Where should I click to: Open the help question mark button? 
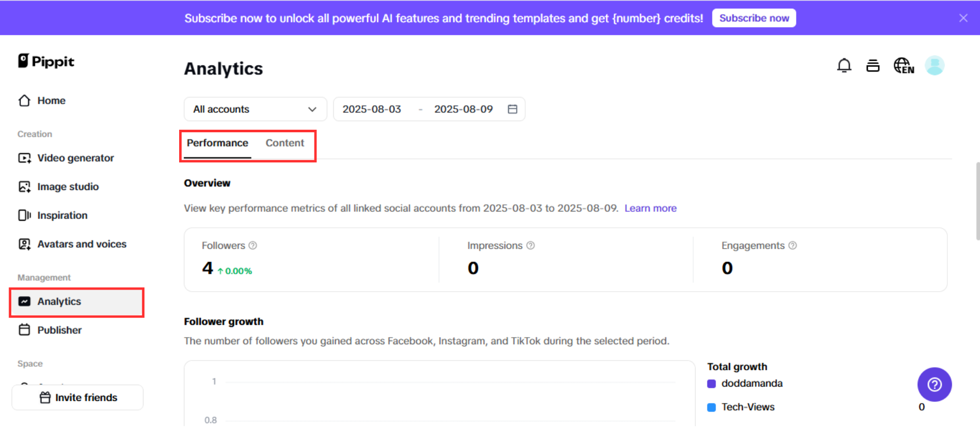click(934, 385)
